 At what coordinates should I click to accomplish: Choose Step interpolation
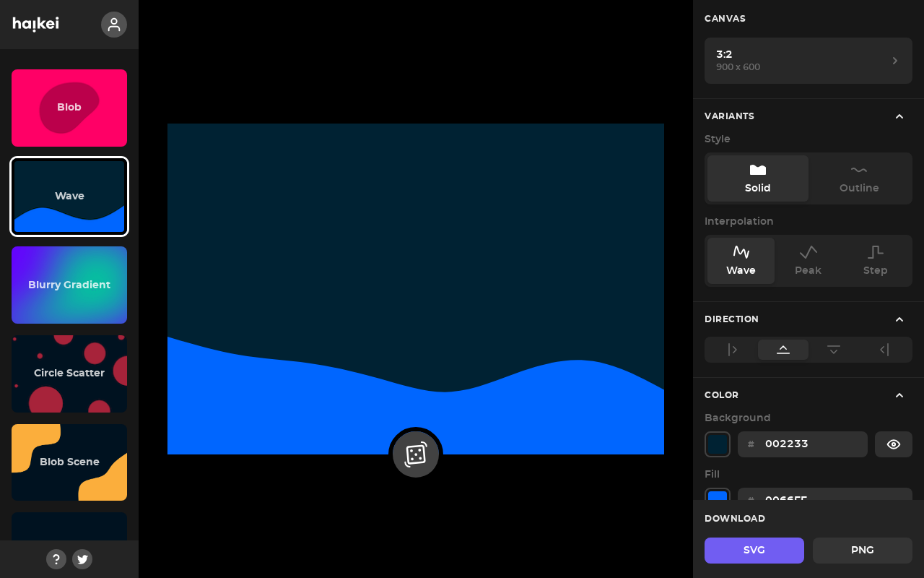point(876,261)
